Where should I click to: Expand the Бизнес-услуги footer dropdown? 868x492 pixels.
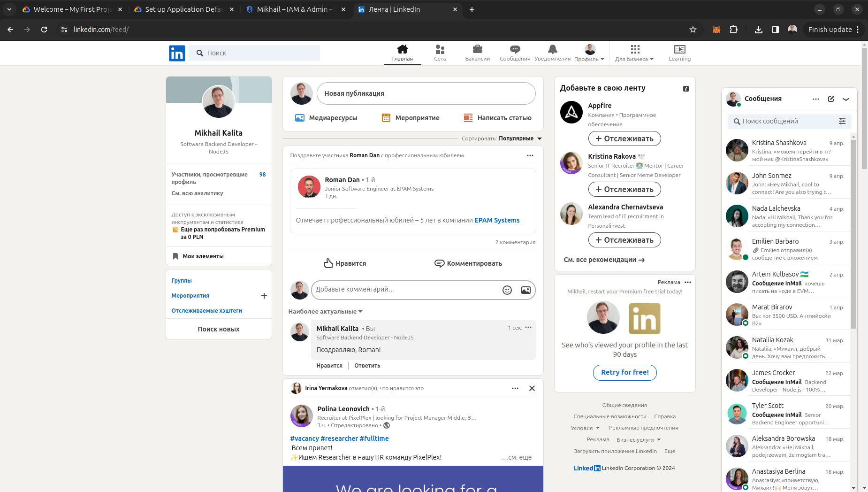point(639,440)
